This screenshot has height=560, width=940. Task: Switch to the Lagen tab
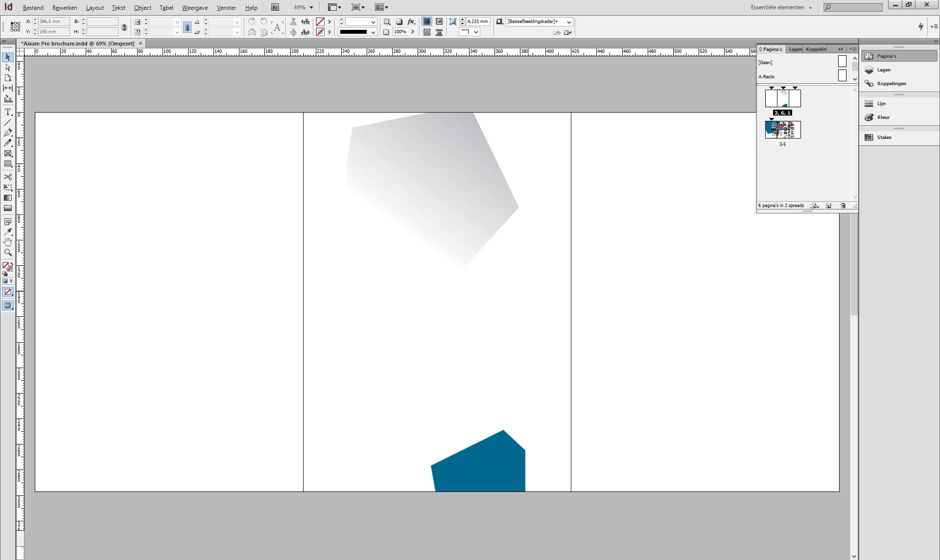pos(795,49)
